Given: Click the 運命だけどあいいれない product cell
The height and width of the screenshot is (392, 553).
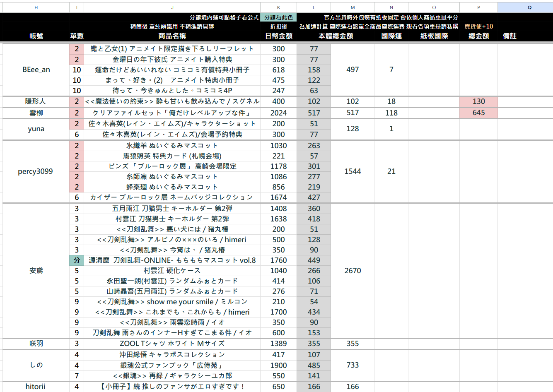Looking at the screenshot, I should coord(172,70).
